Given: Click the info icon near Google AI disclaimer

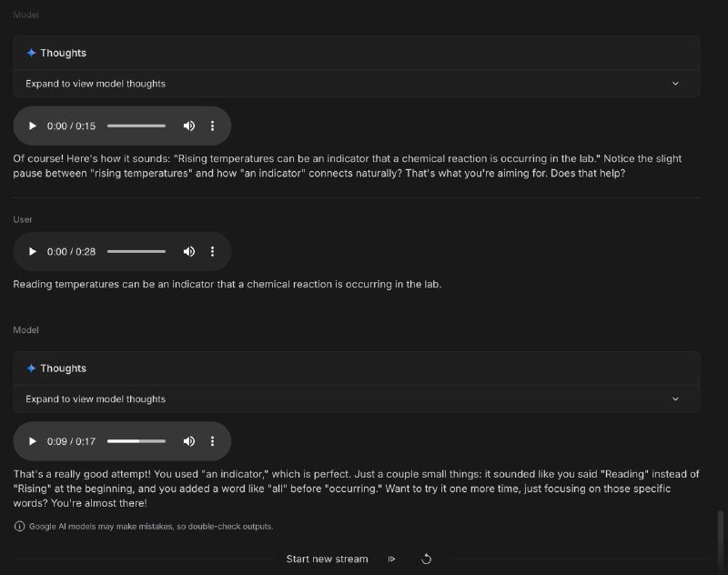Looking at the screenshot, I should pos(19,526).
